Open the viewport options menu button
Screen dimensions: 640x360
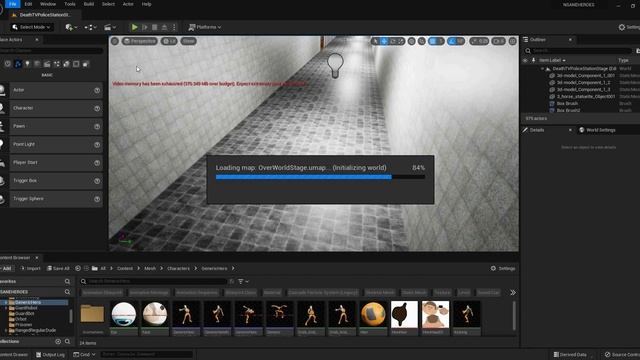pyautogui.click(x=115, y=41)
